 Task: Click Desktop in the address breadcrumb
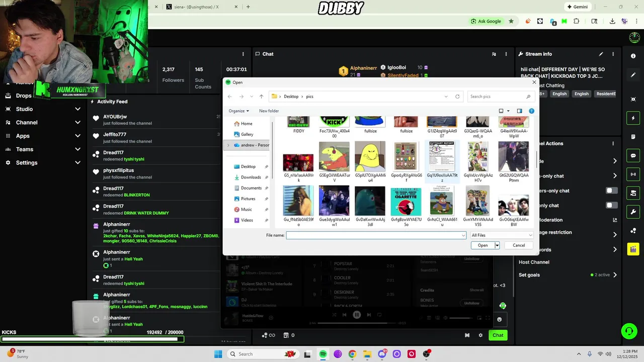click(x=291, y=97)
